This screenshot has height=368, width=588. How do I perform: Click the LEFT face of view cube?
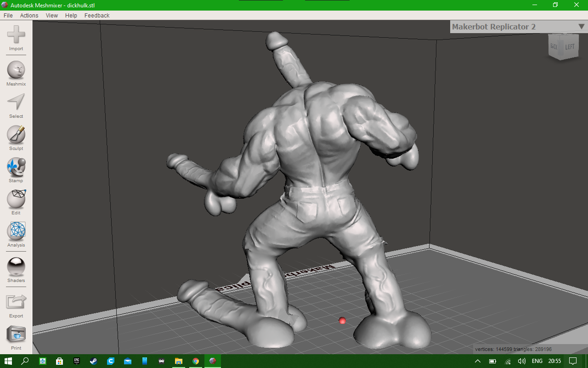570,47
